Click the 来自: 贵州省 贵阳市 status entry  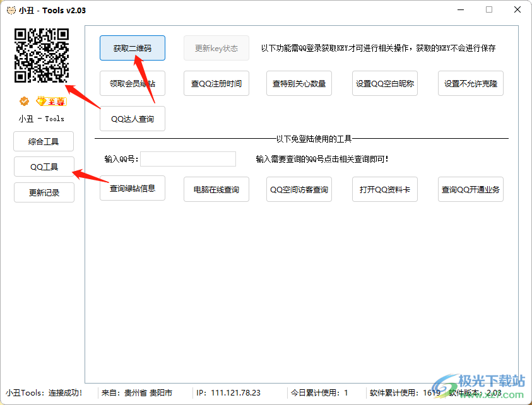click(137, 393)
